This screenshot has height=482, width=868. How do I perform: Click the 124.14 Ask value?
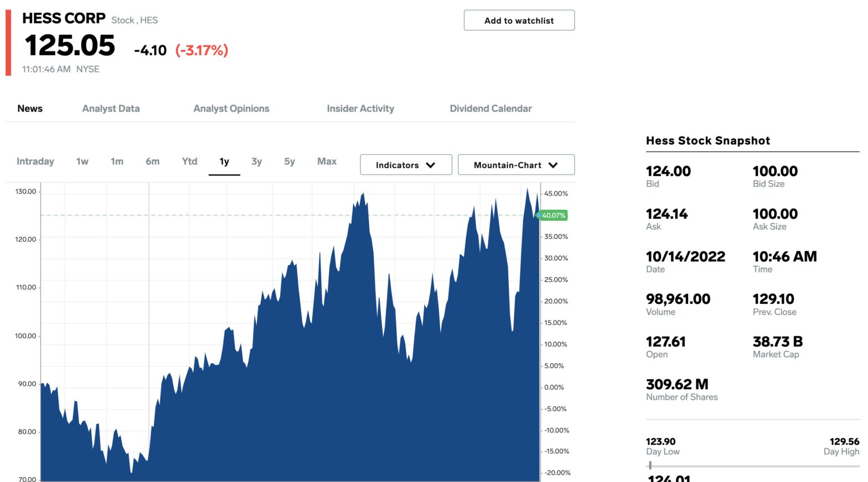click(x=666, y=214)
